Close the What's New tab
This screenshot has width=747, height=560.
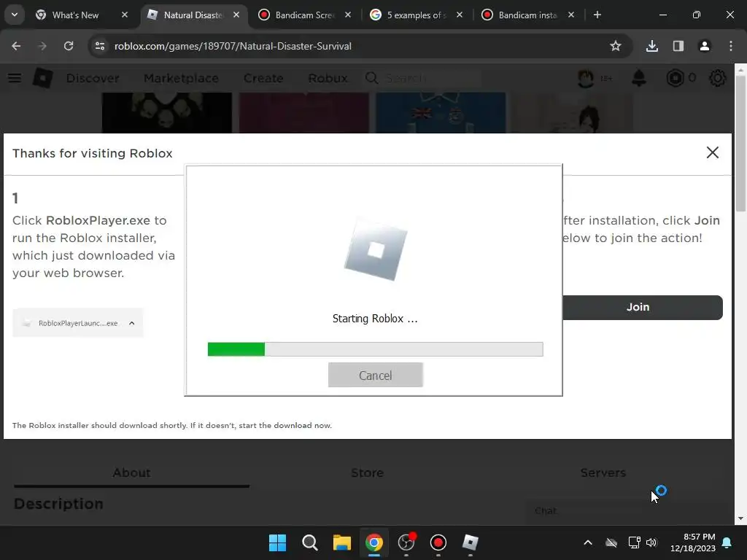point(125,15)
